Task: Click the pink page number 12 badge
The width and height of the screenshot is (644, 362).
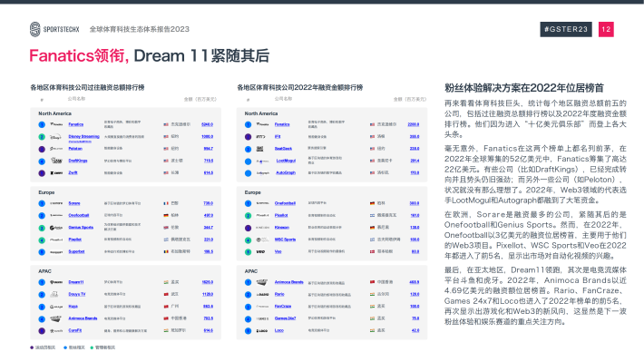Action: pyautogui.click(x=606, y=29)
